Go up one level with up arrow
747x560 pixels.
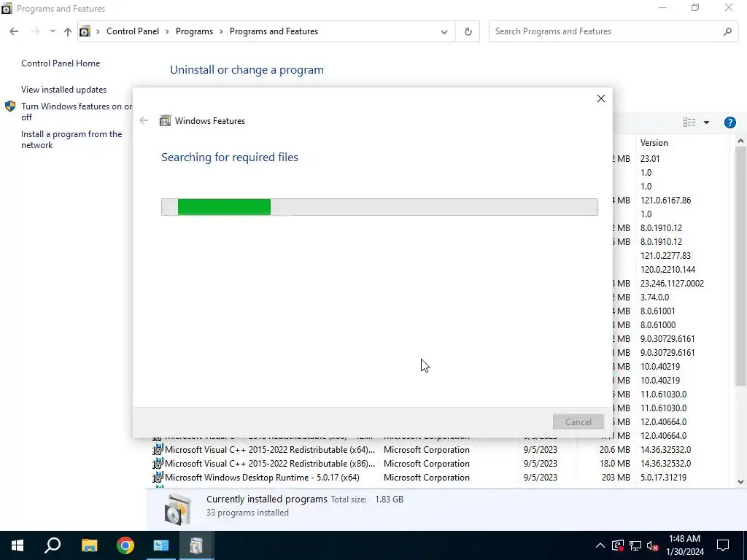point(68,31)
